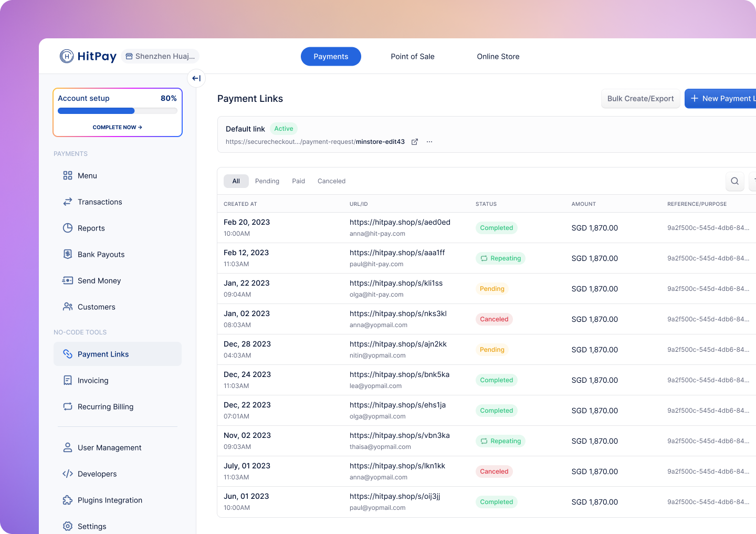This screenshot has width=756, height=534.
Task: Open the Shenzhen Huaj... business selector
Action: (160, 56)
